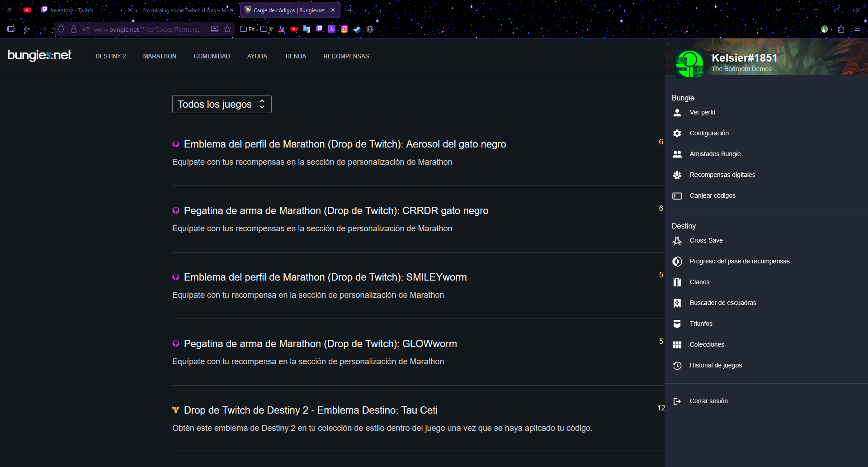Image resolution: width=868 pixels, height=467 pixels.
Task: Open Triunfos in the profile sidebar
Action: 701,324
